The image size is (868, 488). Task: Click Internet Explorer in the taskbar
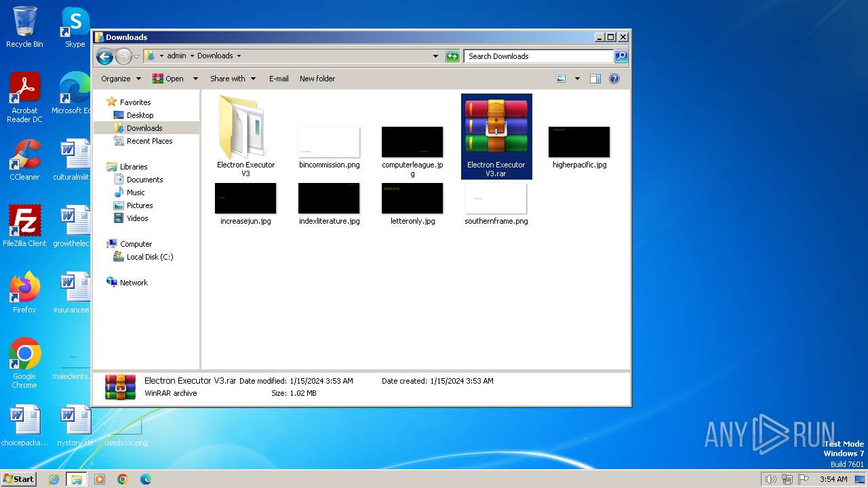(x=54, y=479)
